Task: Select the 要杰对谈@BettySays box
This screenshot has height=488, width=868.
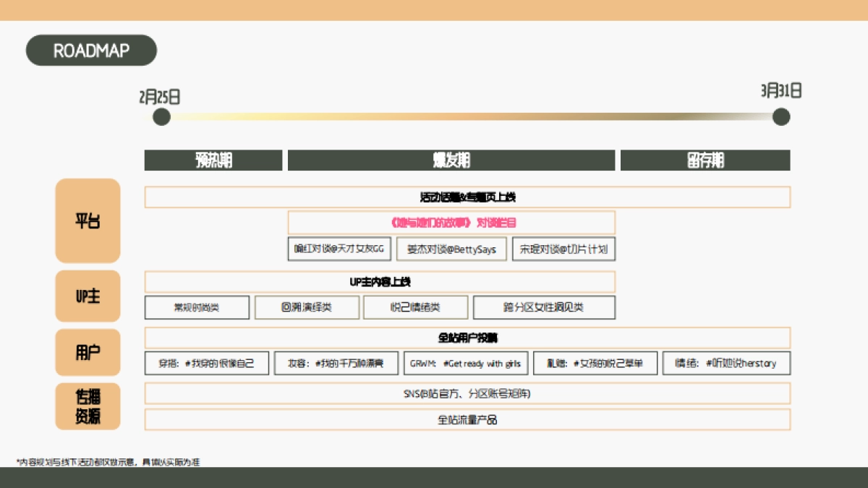Action: [x=451, y=249]
